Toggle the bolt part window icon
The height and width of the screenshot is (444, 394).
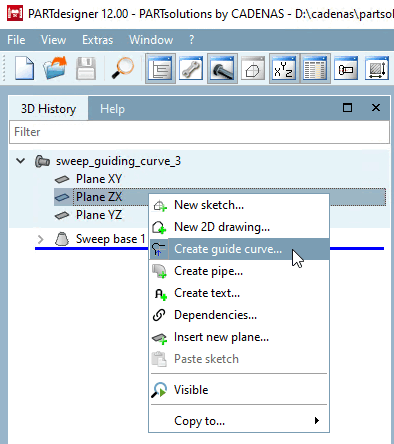point(222,68)
